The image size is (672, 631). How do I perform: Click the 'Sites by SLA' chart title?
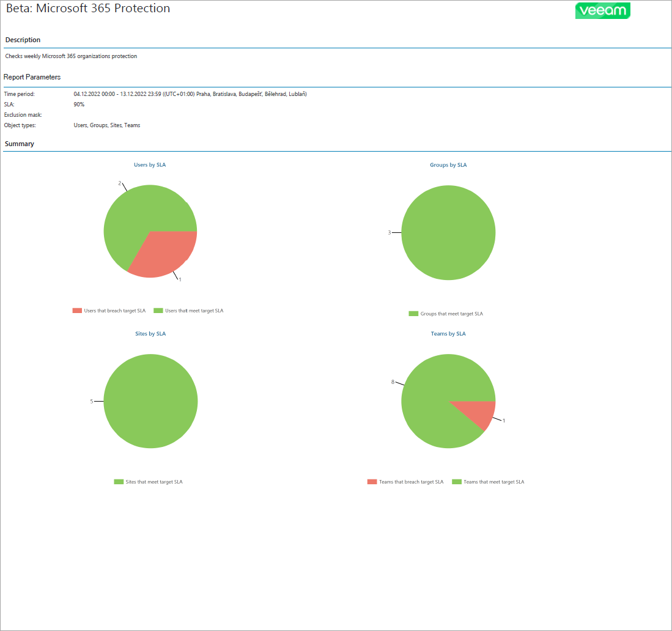click(150, 333)
